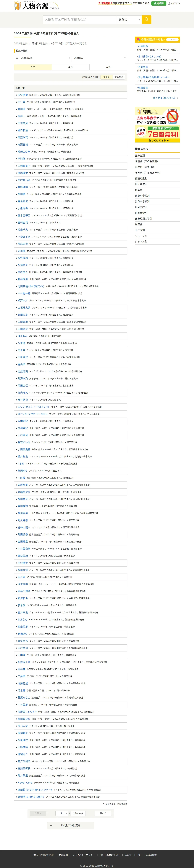Open 吉岡里帆 in birthday list
Screen dimensions: 194x868
point(143,67)
